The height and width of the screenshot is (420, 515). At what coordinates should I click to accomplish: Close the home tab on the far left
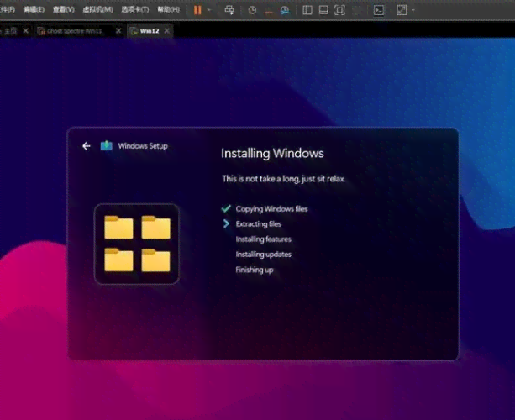pos(25,31)
